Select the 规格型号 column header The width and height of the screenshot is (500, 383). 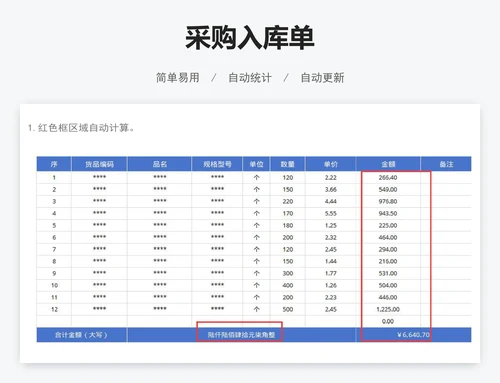pos(217,164)
